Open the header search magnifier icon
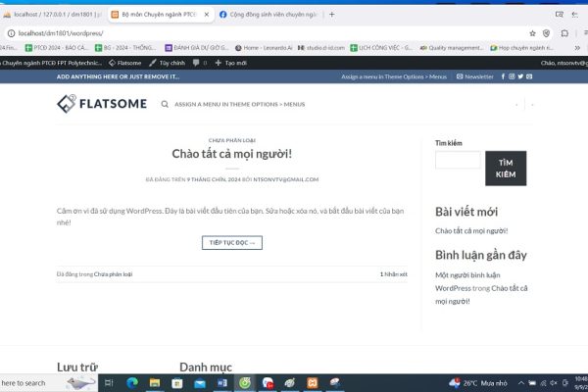Screen dimensions: 588x392 coord(165,104)
